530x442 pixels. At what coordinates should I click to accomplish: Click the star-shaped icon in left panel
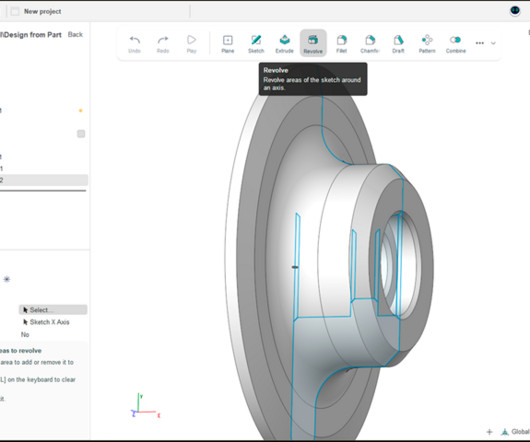point(7,279)
